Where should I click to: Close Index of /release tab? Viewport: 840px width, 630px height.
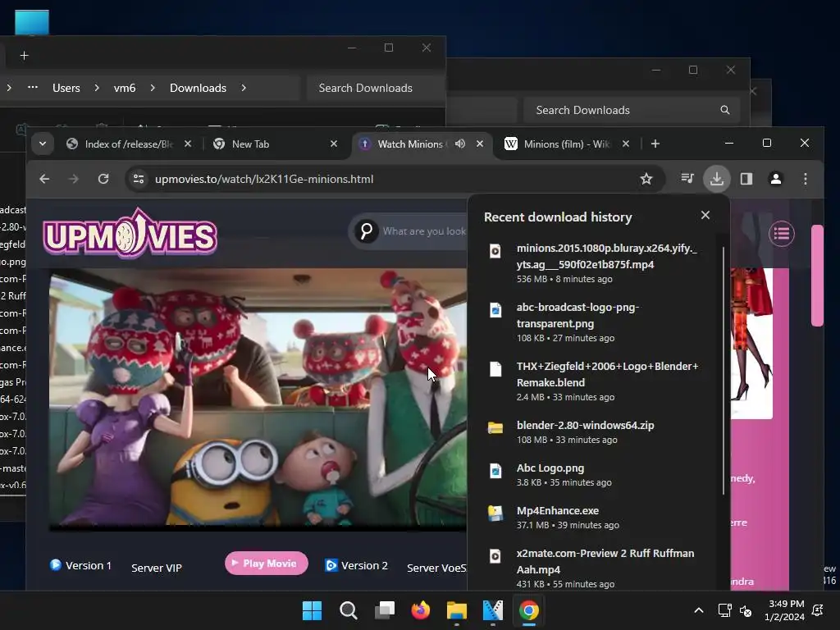tap(188, 144)
